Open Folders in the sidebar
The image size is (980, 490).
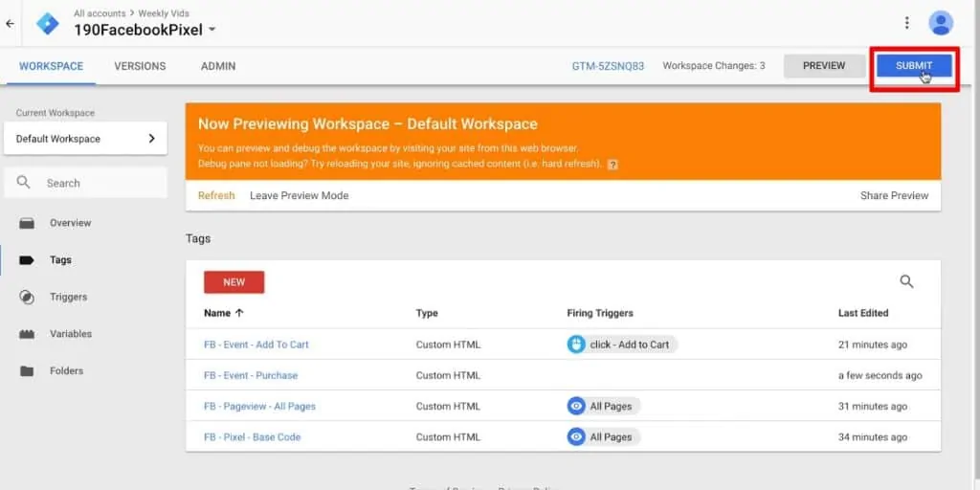pyautogui.click(x=66, y=370)
